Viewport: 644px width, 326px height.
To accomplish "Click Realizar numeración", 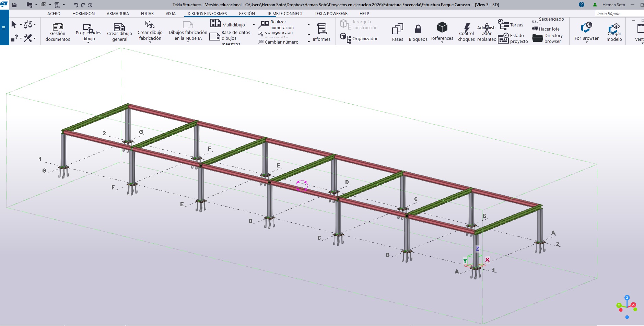I will pyautogui.click(x=277, y=25).
